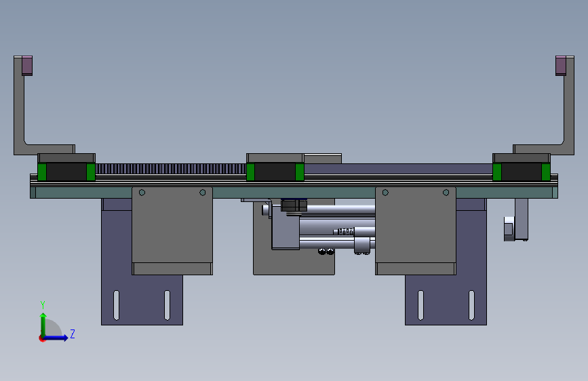Click the blue Z axis arrow of the triad

pos(56,338)
